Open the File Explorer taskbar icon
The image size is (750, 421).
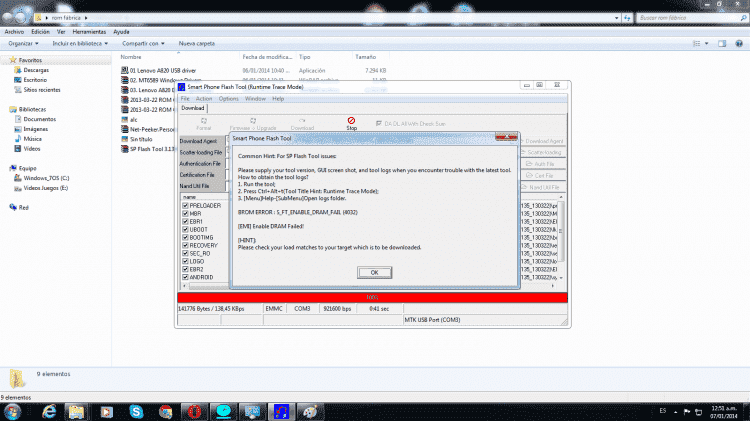[x=76, y=412]
